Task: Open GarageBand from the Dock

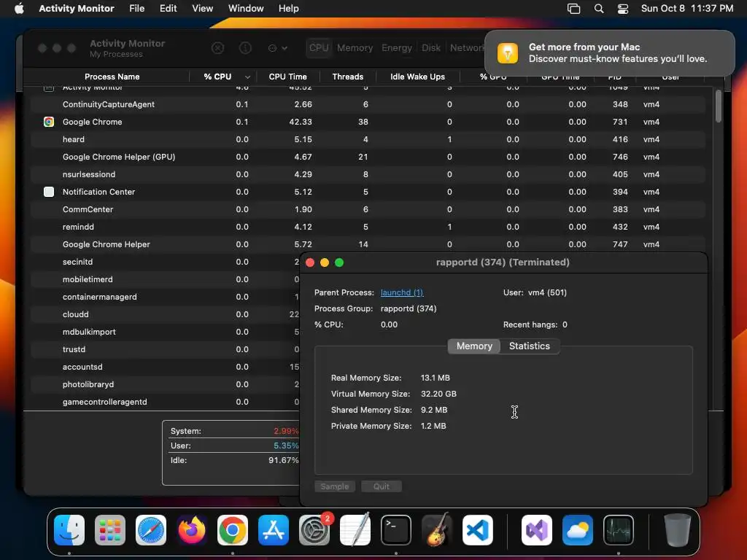Action: pos(437,530)
